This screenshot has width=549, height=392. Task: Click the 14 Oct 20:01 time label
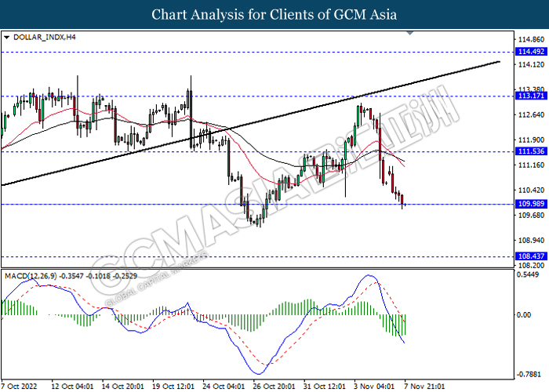[x=123, y=387]
